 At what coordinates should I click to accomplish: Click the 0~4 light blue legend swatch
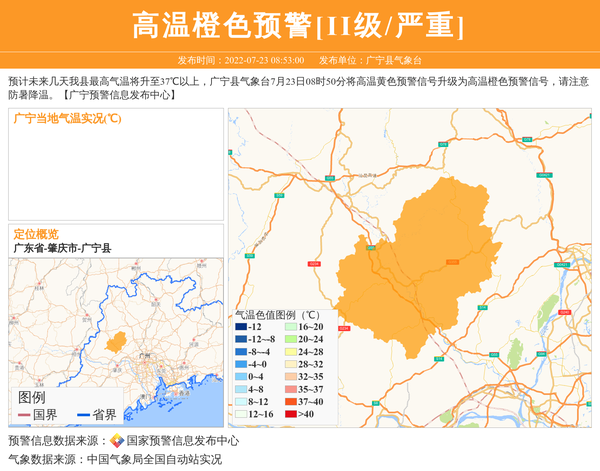241,377
